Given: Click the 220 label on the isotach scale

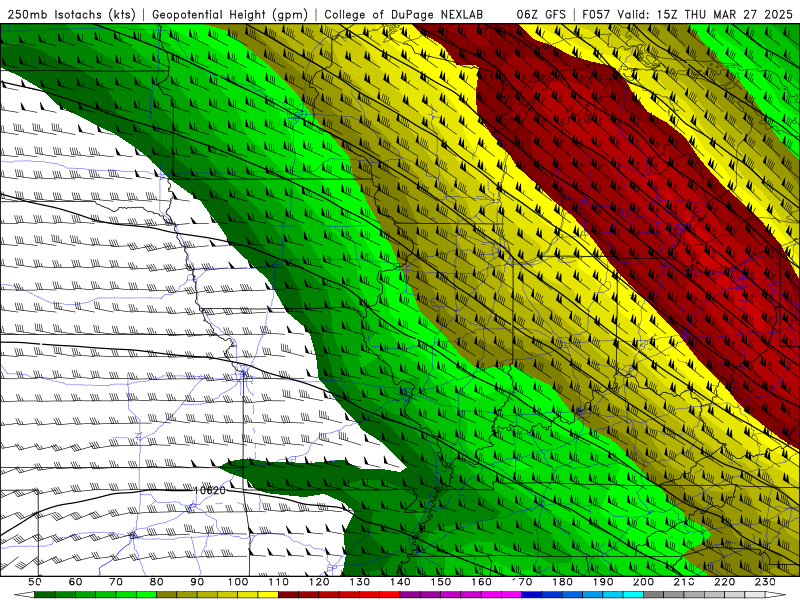Looking at the screenshot, I should pyautogui.click(x=724, y=582).
